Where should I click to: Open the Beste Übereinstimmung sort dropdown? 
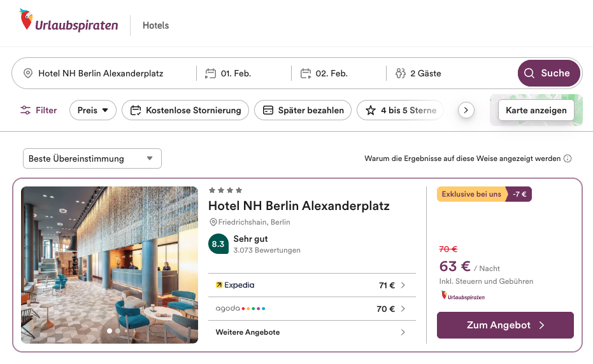click(92, 158)
